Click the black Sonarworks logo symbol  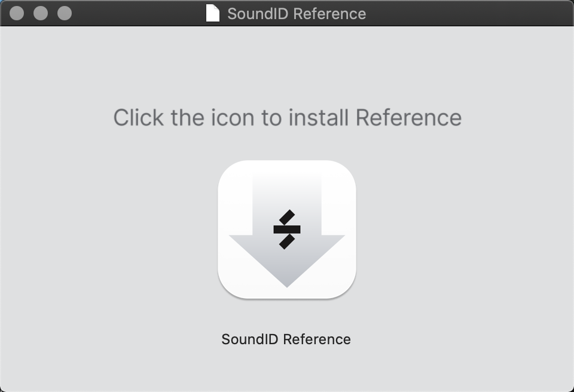287,229
